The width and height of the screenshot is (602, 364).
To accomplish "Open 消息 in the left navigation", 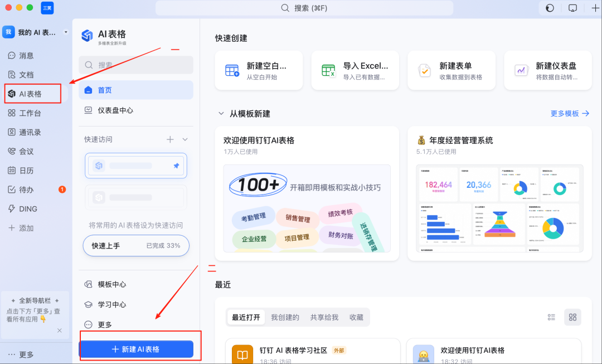I will click(x=21, y=56).
